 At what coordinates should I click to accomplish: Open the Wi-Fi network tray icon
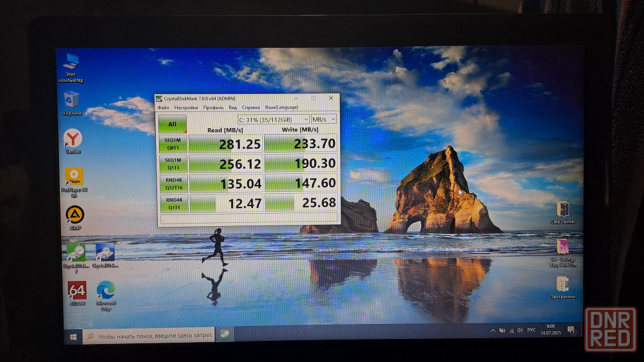point(511,330)
